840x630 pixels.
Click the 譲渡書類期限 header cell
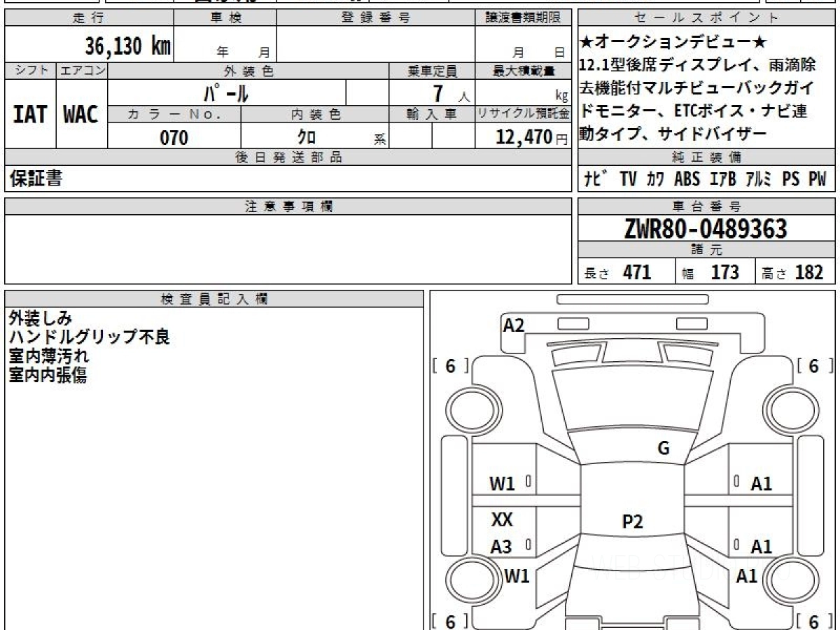[x=523, y=18]
